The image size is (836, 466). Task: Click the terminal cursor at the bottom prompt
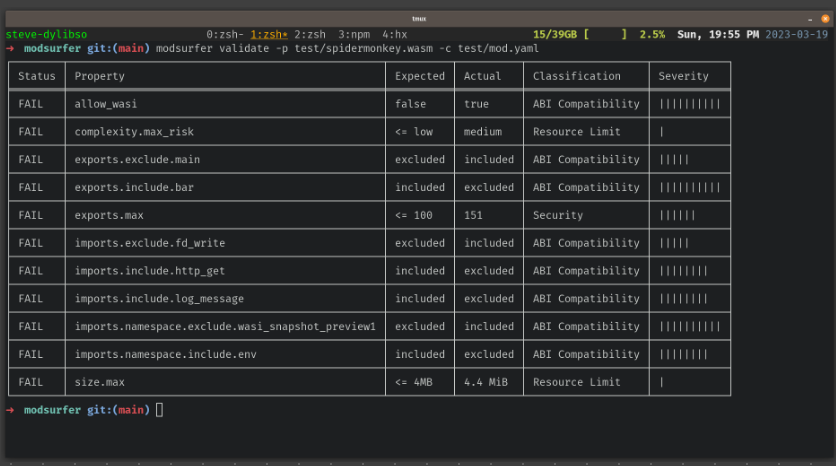pyautogui.click(x=159, y=410)
